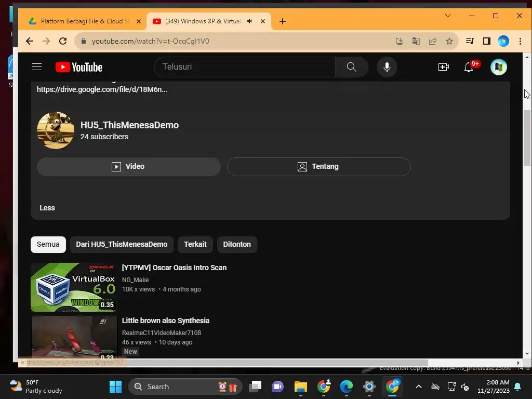The width and height of the screenshot is (532, 399).
Task: Open the HU5_ThisMenesaDemo channel name
Action: pos(129,125)
